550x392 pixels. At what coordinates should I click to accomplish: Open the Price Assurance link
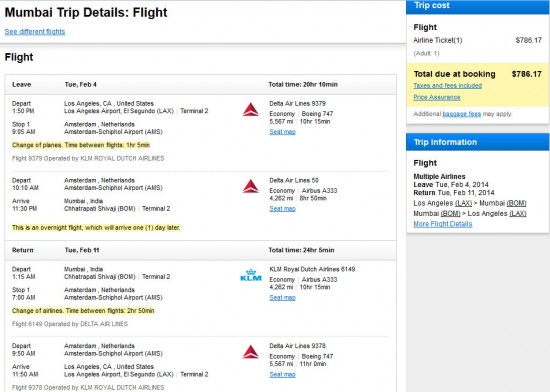coord(437,97)
